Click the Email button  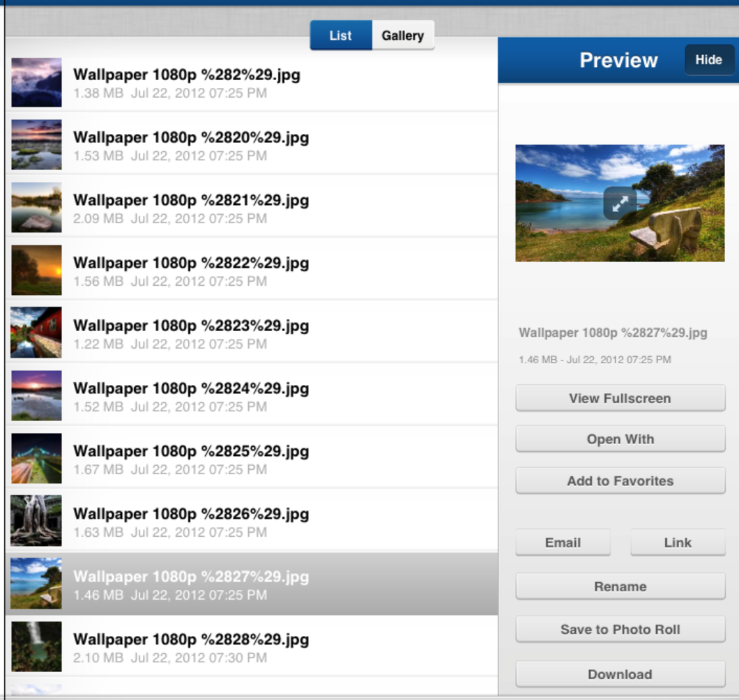563,542
